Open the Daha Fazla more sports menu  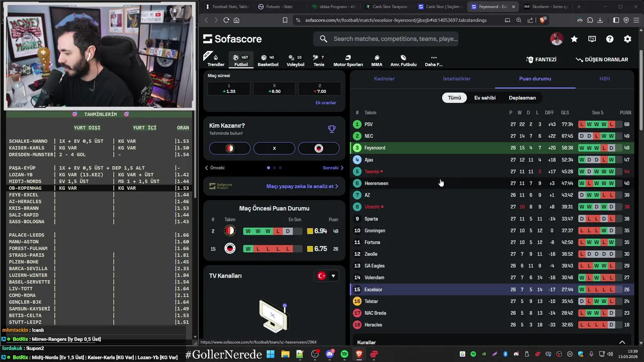(x=434, y=60)
